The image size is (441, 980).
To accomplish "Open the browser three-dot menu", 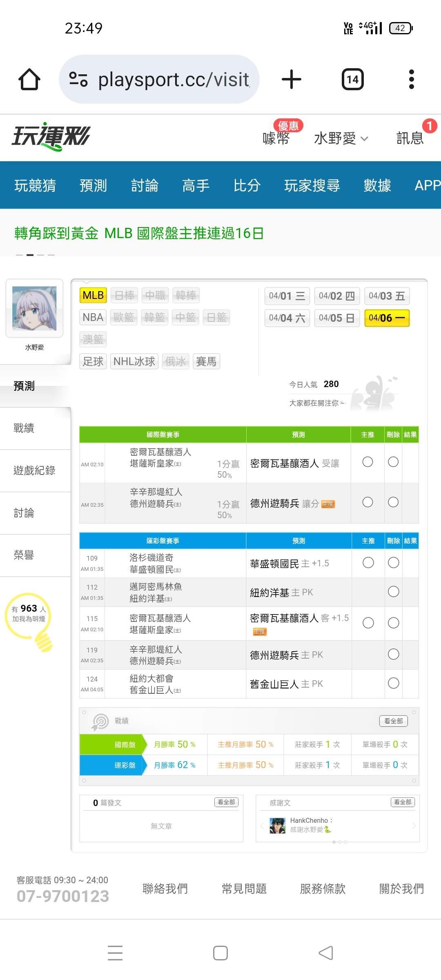I will coord(411,79).
